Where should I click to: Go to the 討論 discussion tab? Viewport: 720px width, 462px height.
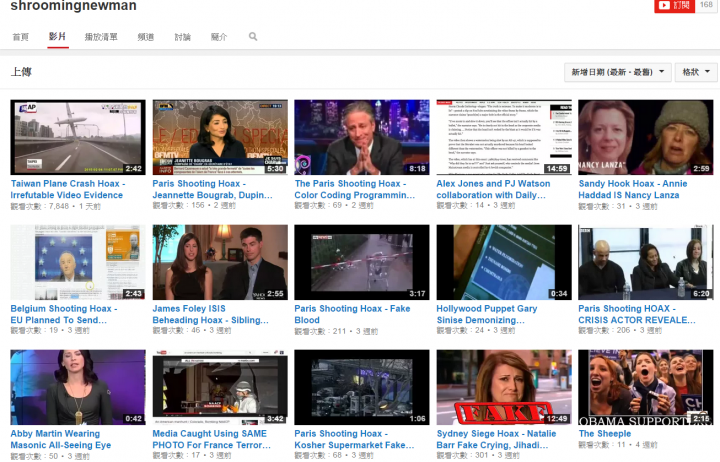tap(182, 37)
